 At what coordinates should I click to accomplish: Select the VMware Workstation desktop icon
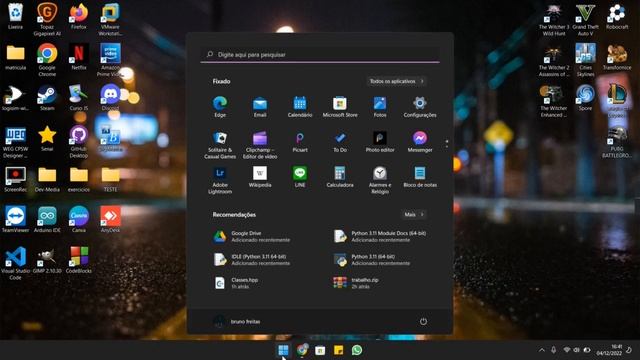pyautogui.click(x=110, y=20)
